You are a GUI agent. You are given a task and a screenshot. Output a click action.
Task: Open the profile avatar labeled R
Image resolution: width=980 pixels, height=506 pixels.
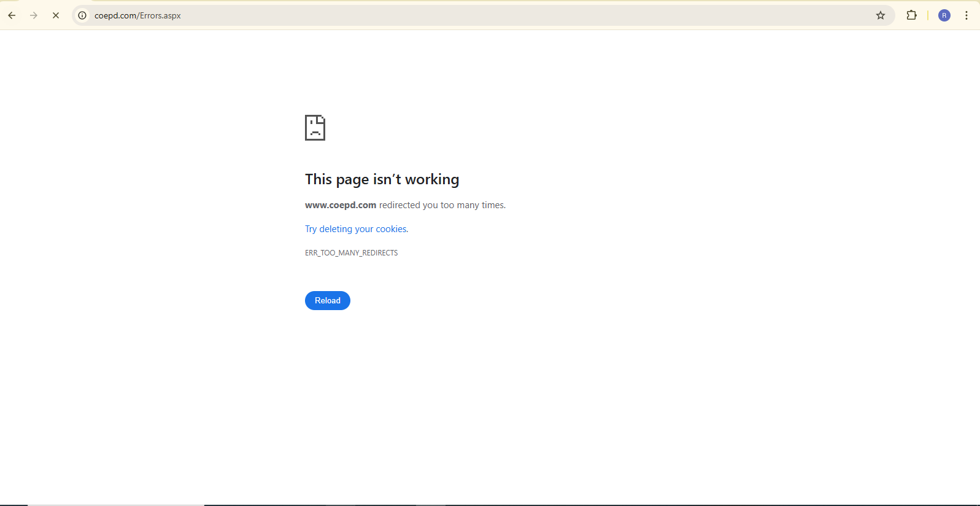[944, 15]
